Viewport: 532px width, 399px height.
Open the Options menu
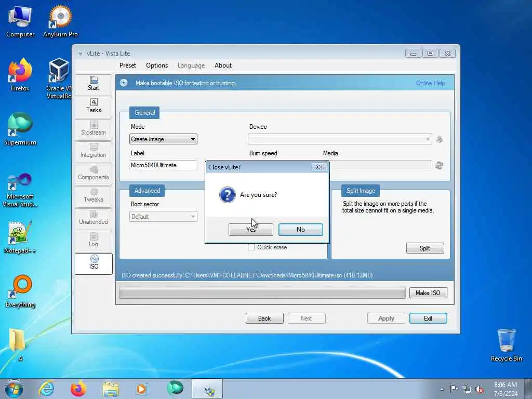[x=157, y=65]
